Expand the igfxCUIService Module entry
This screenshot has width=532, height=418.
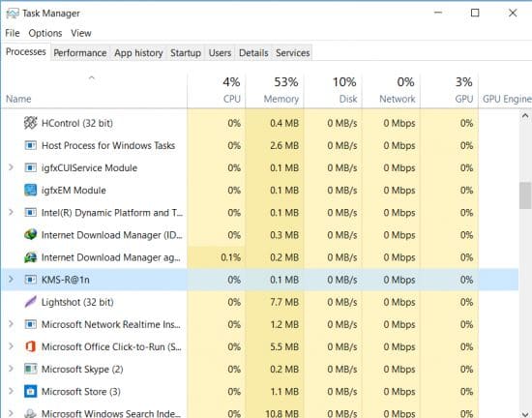coord(11,167)
